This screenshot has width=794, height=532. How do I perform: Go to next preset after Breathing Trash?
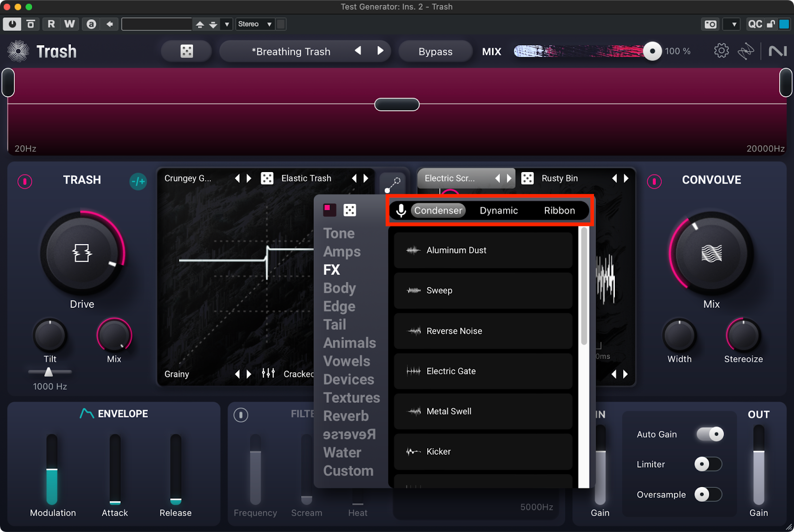point(380,51)
